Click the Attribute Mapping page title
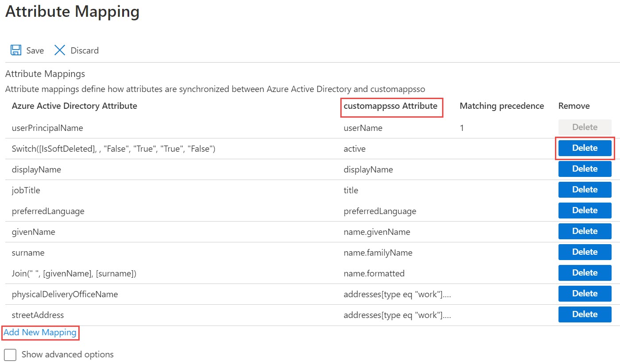The height and width of the screenshot is (364, 620). tap(72, 11)
